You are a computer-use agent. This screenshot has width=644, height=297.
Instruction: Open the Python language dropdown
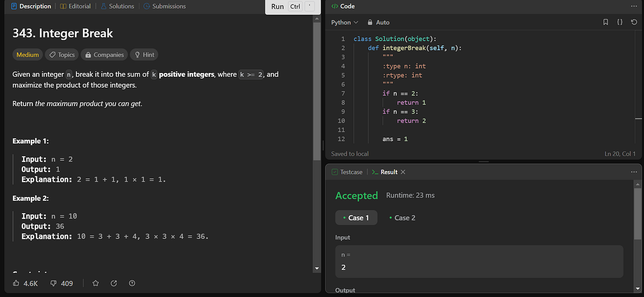pos(343,22)
